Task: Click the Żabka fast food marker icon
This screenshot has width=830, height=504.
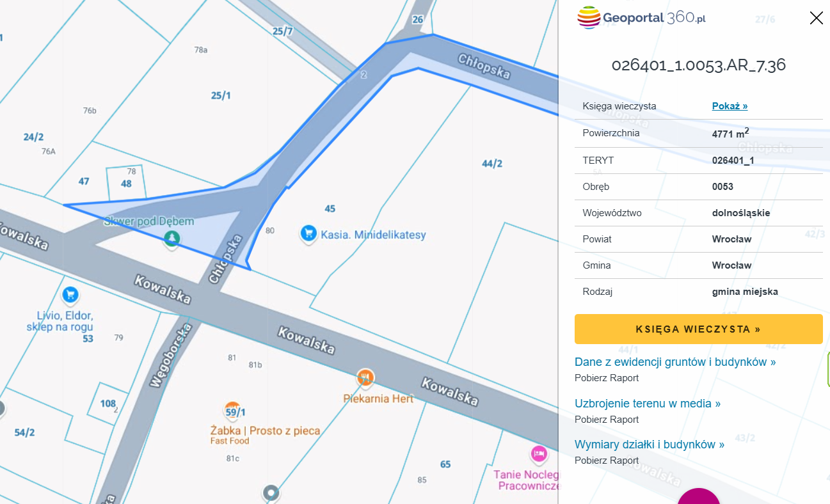Action: click(x=232, y=411)
